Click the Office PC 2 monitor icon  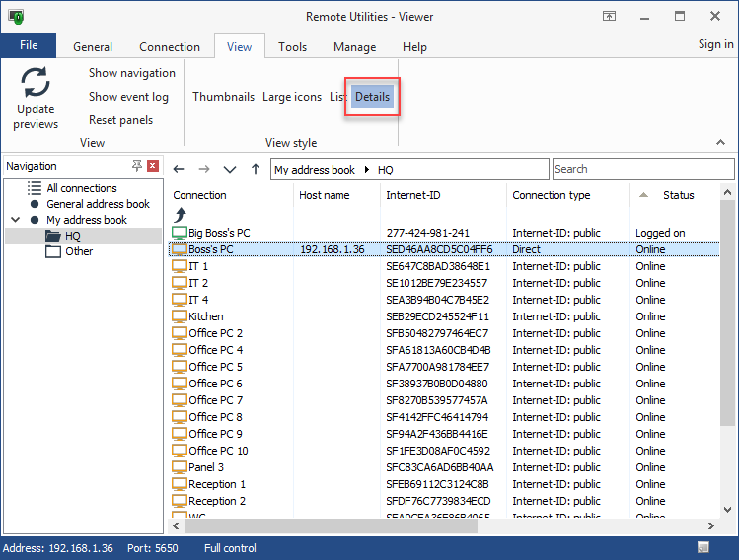click(180, 333)
